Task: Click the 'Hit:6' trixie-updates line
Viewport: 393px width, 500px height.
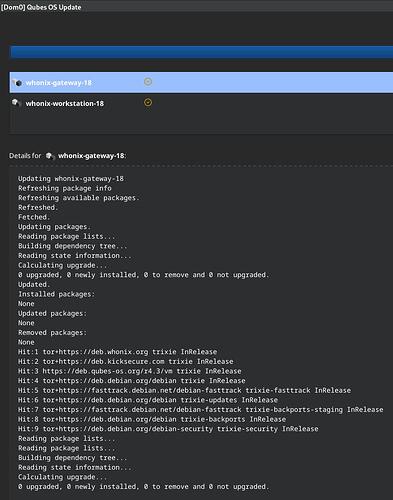Action: [148, 400]
